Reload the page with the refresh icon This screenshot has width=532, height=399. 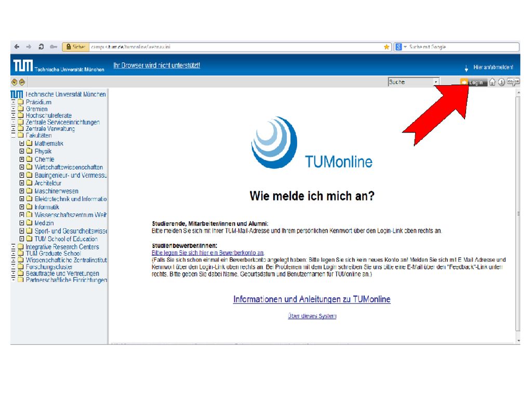[41, 47]
